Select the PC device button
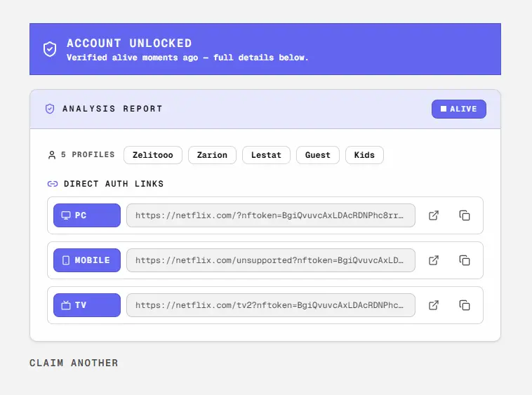The height and width of the screenshot is (395, 532). tap(87, 215)
